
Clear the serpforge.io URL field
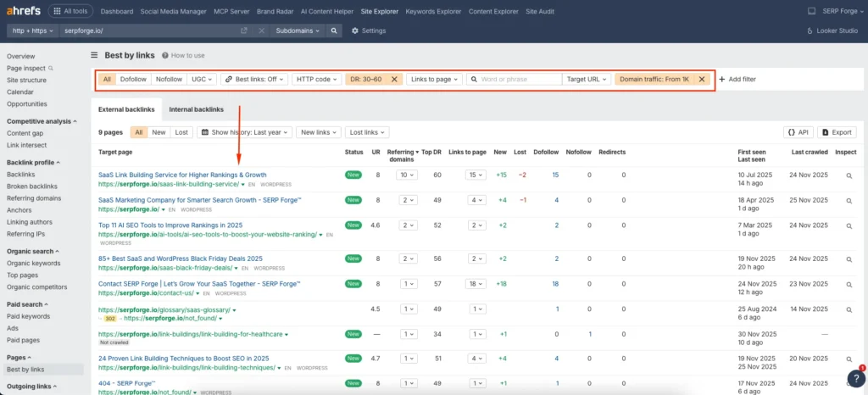(261, 31)
